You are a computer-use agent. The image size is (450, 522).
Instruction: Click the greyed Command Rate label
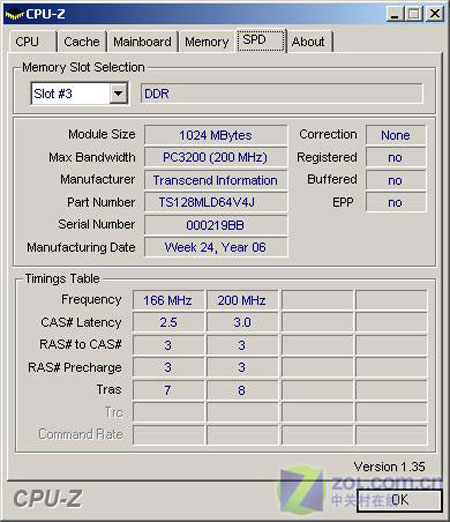pos(81,434)
